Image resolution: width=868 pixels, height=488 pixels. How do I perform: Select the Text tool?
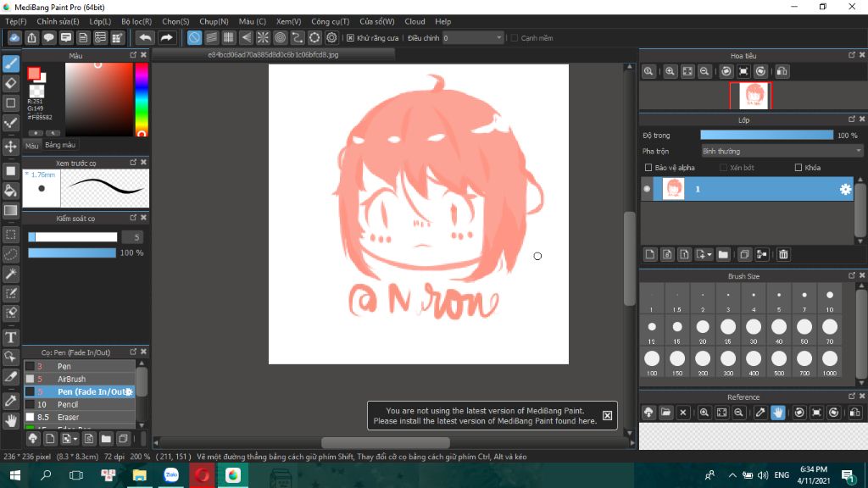coord(10,337)
